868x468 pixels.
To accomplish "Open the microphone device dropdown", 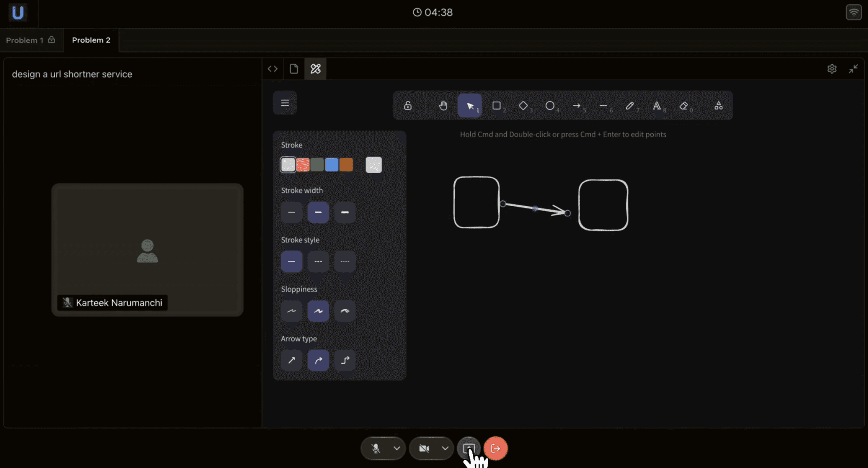I will coord(396,448).
